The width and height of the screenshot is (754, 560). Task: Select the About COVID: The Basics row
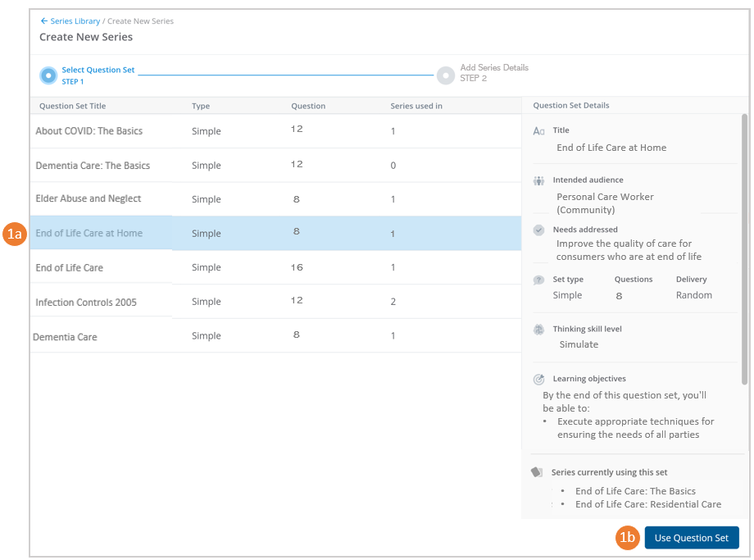tap(89, 131)
